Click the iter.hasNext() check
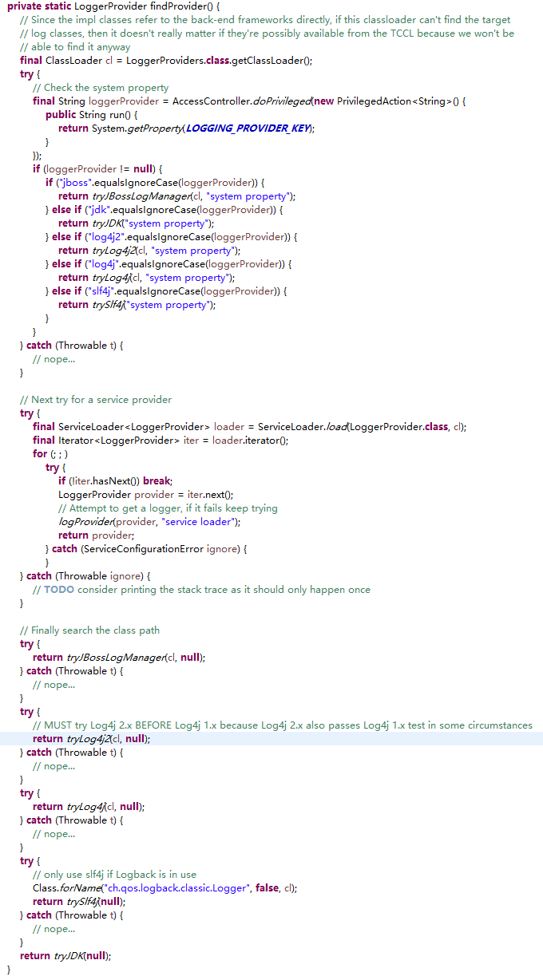This screenshot has width=543, height=980. [x=105, y=481]
